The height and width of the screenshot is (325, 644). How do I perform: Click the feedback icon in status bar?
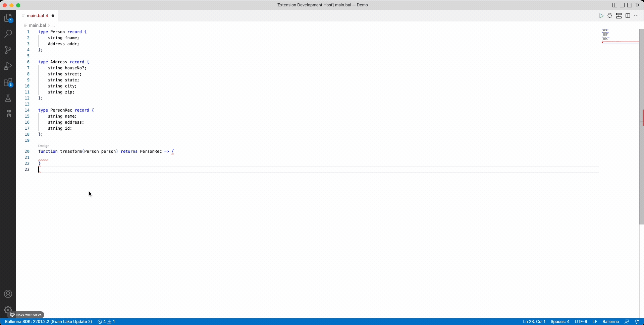[627, 322]
